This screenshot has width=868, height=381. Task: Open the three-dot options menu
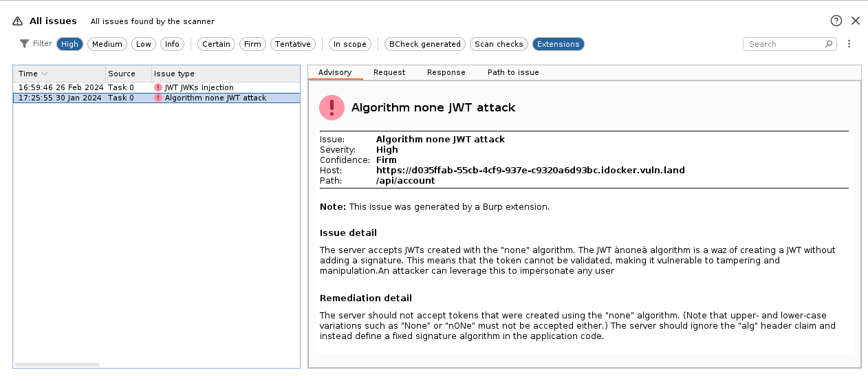pos(849,44)
